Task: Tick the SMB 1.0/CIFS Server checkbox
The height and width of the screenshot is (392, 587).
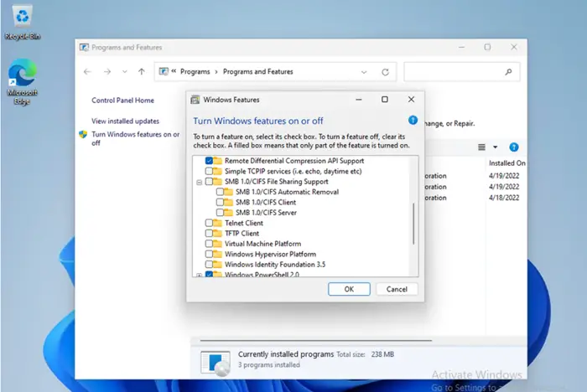Action: click(220, 213)
